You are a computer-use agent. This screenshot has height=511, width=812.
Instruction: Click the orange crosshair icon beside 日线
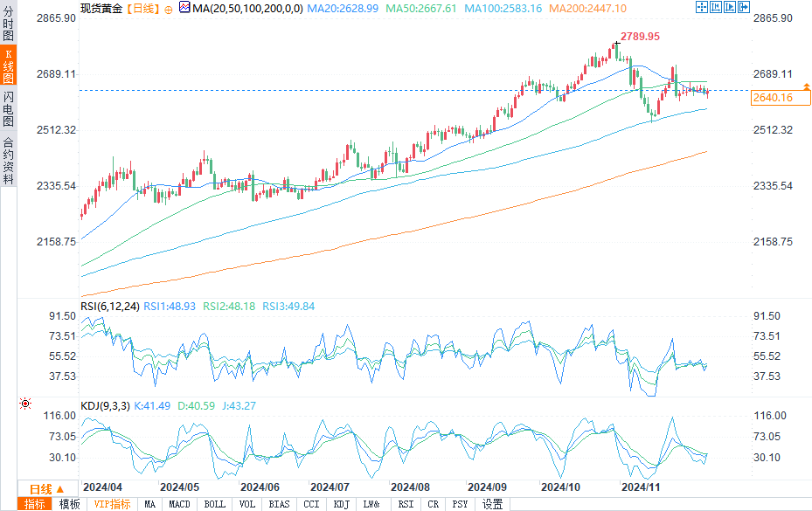tap(169, 8)
